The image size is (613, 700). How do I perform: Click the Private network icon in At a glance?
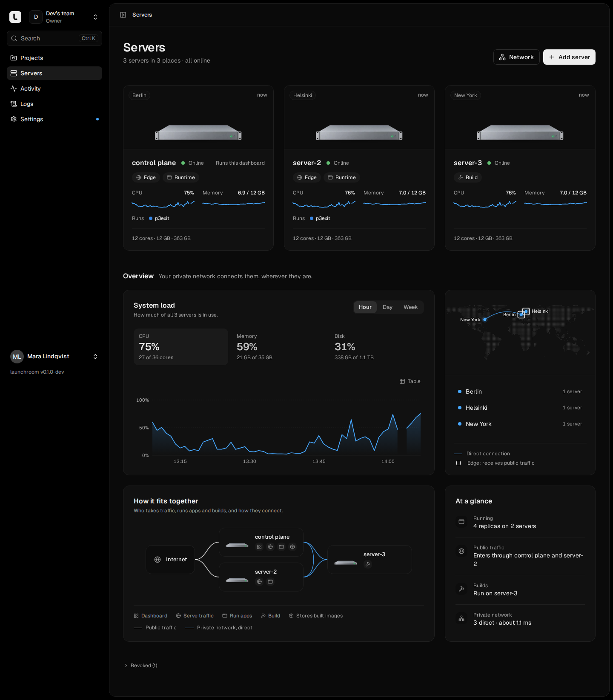pos(461,618)
